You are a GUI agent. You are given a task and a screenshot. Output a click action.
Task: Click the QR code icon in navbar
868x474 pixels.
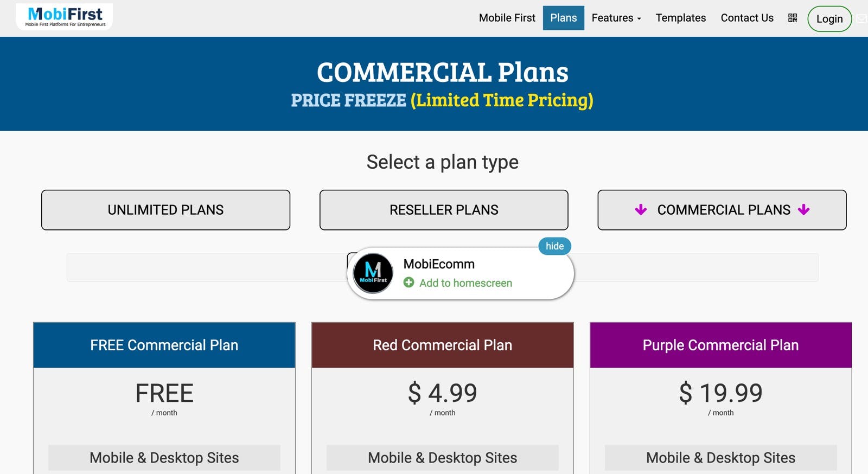(793, 18)
